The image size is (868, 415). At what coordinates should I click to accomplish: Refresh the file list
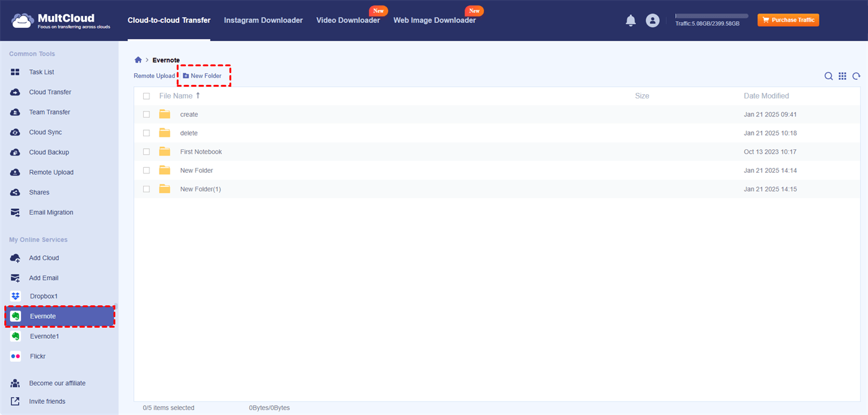856,76
